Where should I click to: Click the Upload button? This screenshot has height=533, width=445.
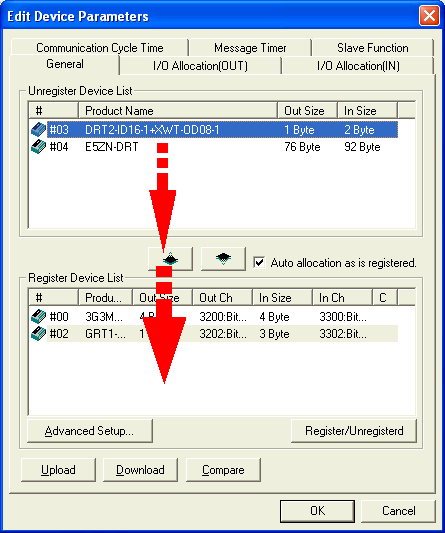tap(58, 470)
